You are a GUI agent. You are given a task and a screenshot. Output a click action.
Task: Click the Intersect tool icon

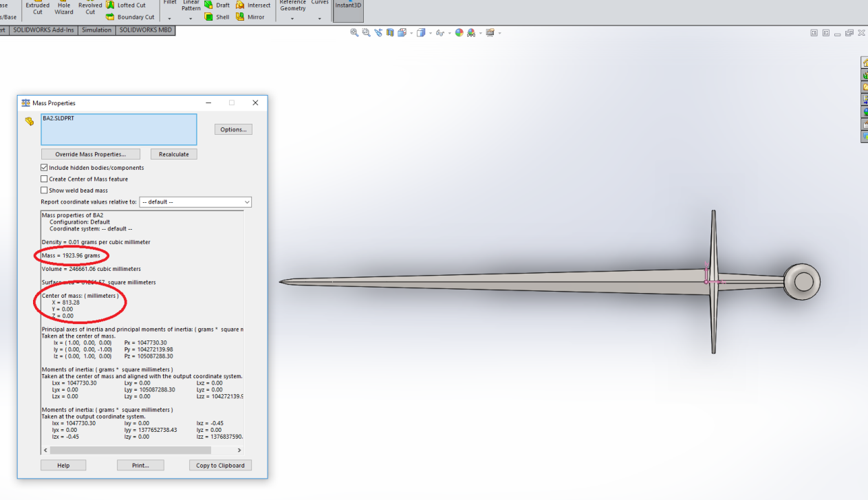[240, 5]
